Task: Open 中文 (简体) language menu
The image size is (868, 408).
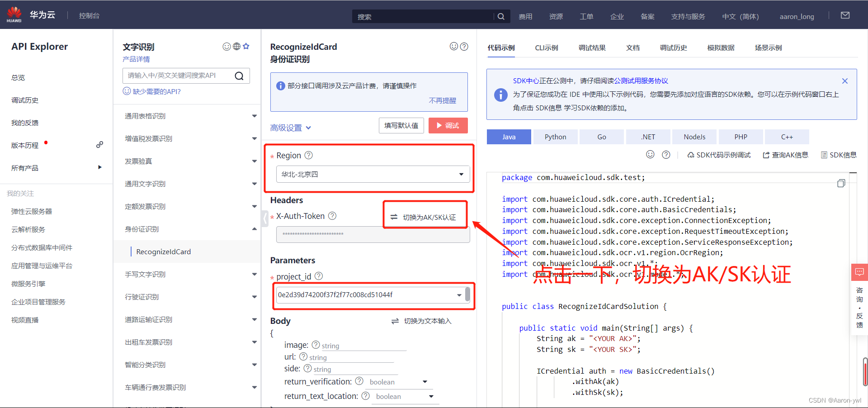Action: coord(740,16)
